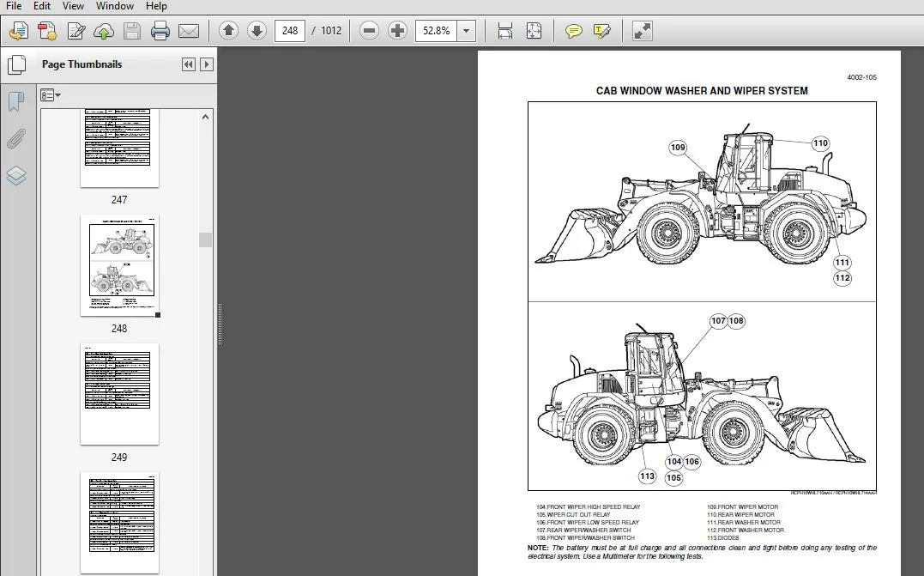Collapse the thumbnails panel with double arrow
The width and height of the screenshot is (924, 576).
click(189, 64)
